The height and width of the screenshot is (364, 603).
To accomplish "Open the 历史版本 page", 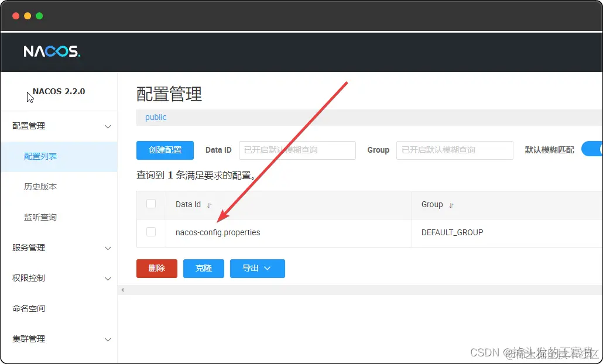I will [40, 187].
